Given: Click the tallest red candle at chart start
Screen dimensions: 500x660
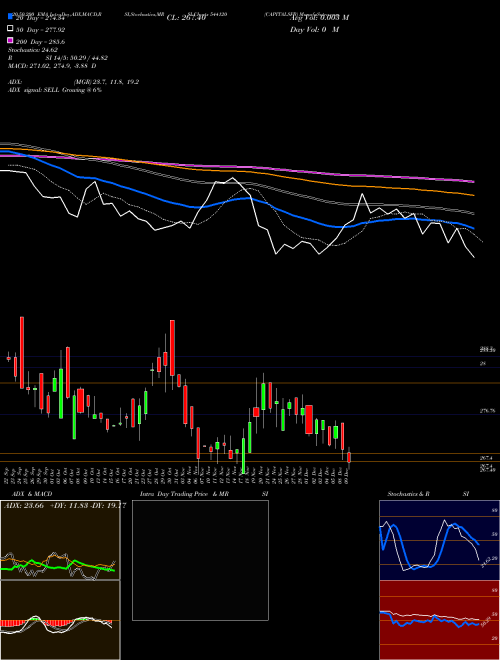Looking at the screenshot, I should pos(22,352).
